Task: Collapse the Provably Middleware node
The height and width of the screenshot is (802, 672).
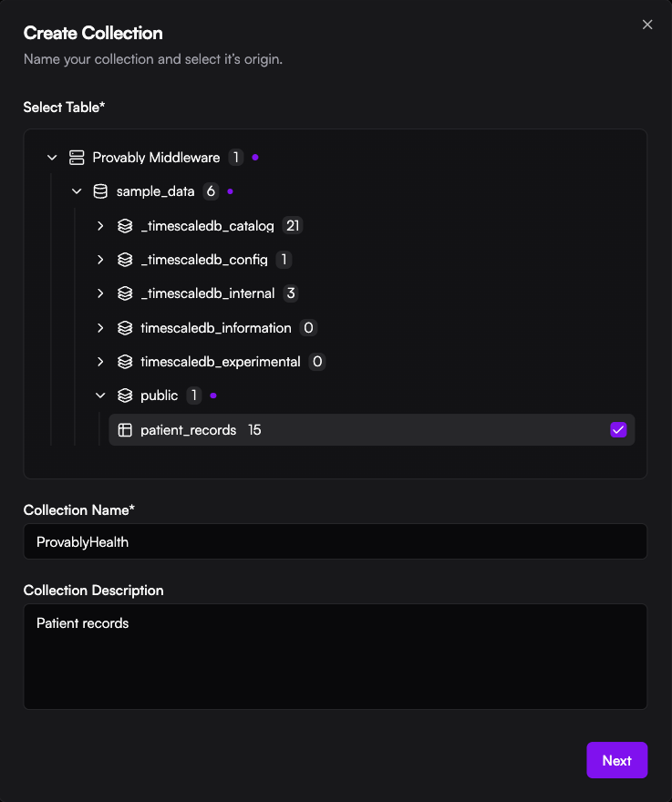Action: (52, 158)
